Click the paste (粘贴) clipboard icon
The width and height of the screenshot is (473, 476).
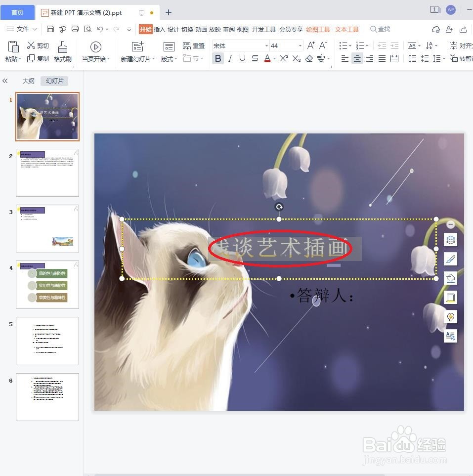13,47
